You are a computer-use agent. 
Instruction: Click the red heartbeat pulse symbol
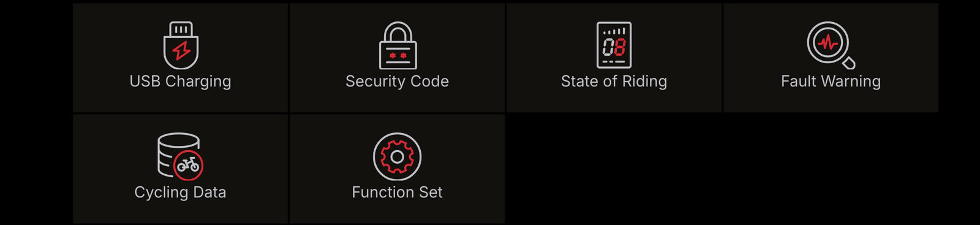point(828,43)
